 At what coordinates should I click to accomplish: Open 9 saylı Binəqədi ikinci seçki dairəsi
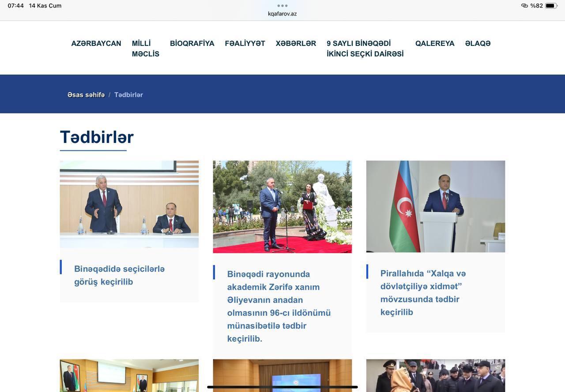365,49
